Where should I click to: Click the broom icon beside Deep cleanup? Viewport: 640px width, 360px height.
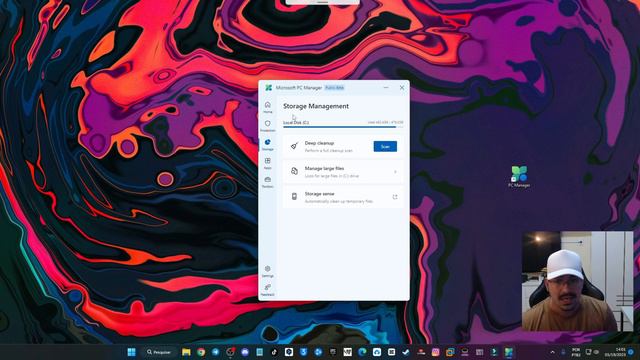pyautogui.click(x=294, y=146)
